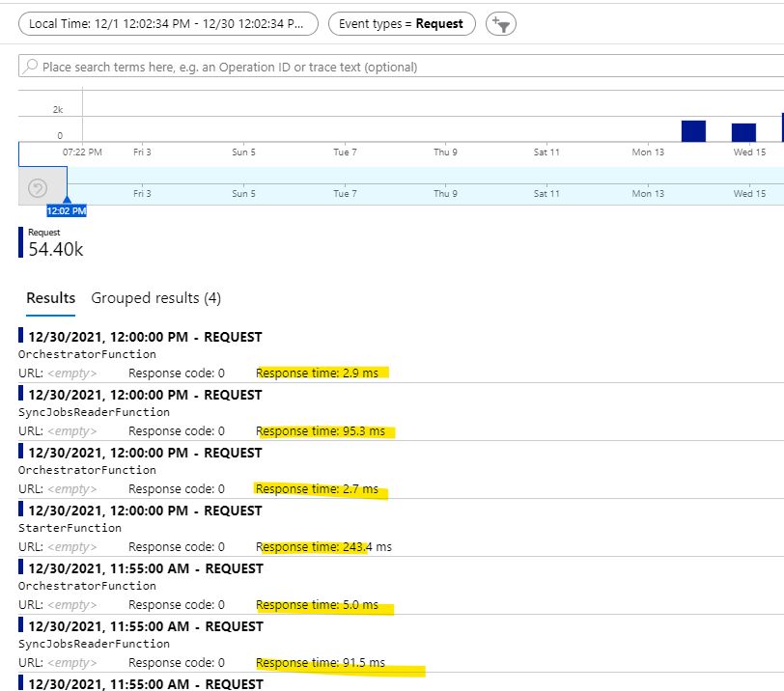Add a new filter with funnel icon
Viewport: 784px width, 691px height.
point(500,23)
